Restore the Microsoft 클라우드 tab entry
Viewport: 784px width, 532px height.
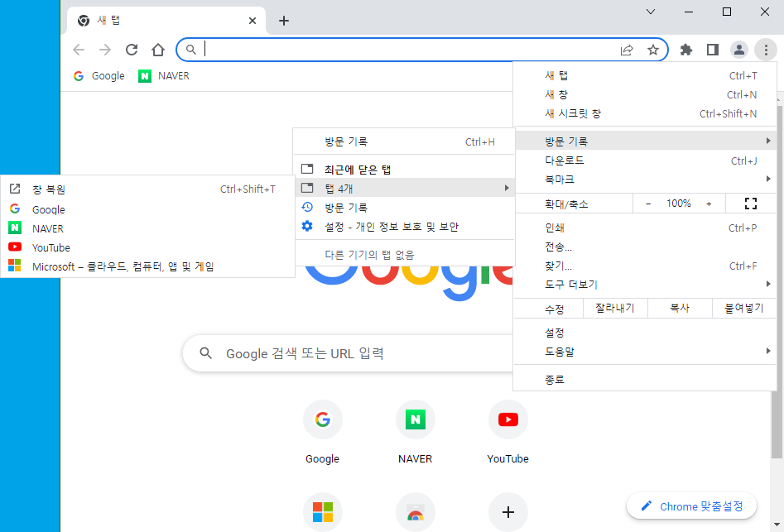[x=147, y=266]
